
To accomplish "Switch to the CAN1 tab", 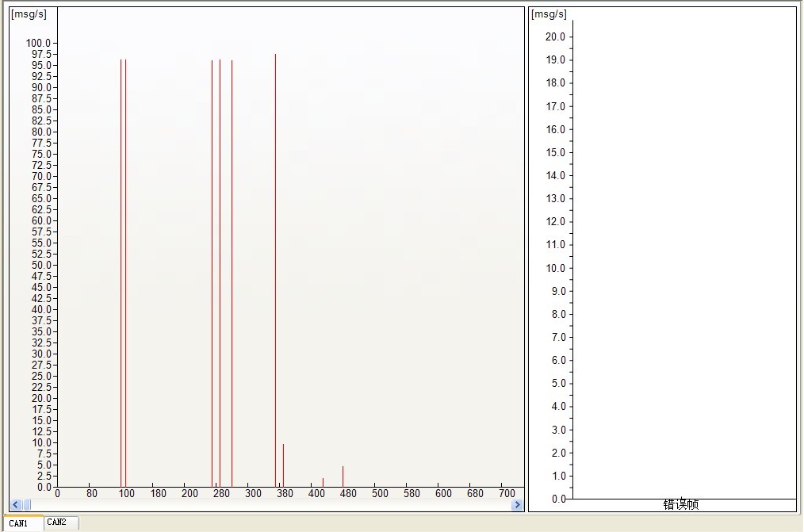I will click(x=22, y=523).
